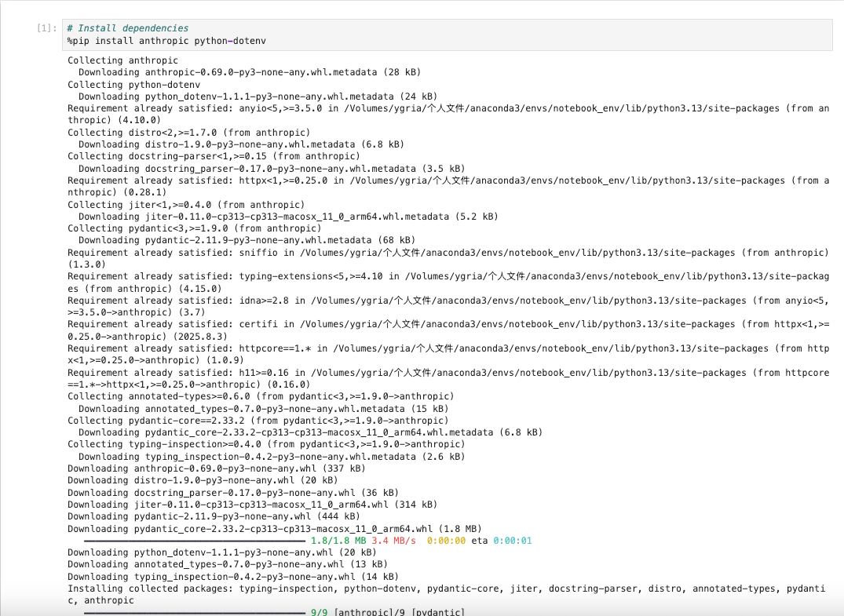Click the 'eta 0:00:01' text
Screen dimensions: 844x616
point(501,541)
